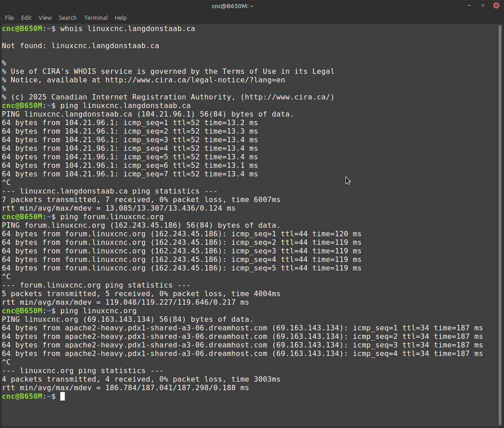Click the rtt line showing 186.784/187.041

tap(125, 388)
